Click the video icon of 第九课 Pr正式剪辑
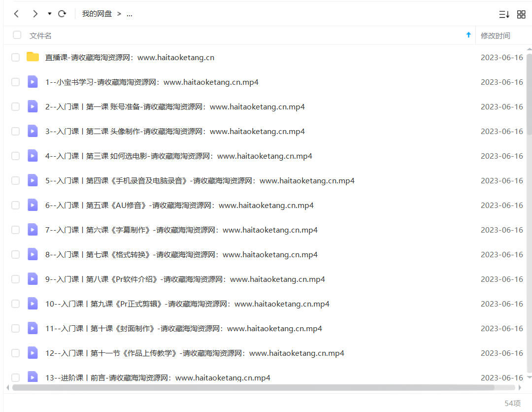Image resolution: width=532 pixels, height=412 pixels. [33, 304]
